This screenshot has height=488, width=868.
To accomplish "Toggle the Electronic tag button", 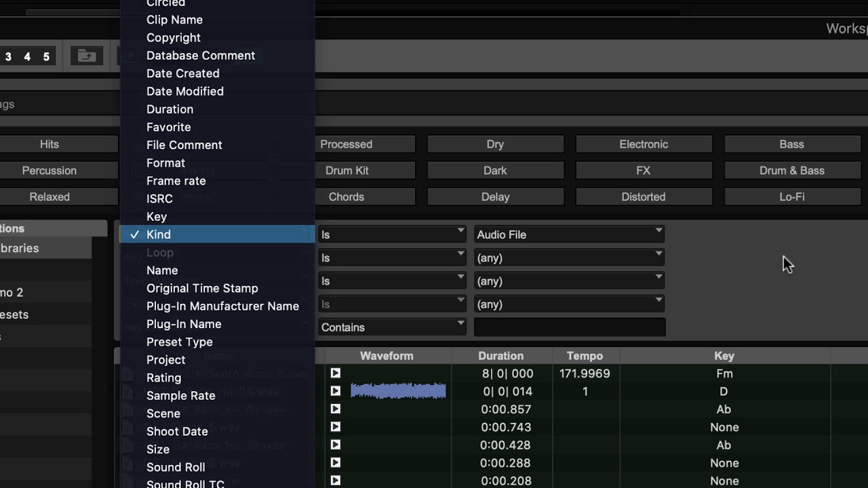I will click(644, 144).
